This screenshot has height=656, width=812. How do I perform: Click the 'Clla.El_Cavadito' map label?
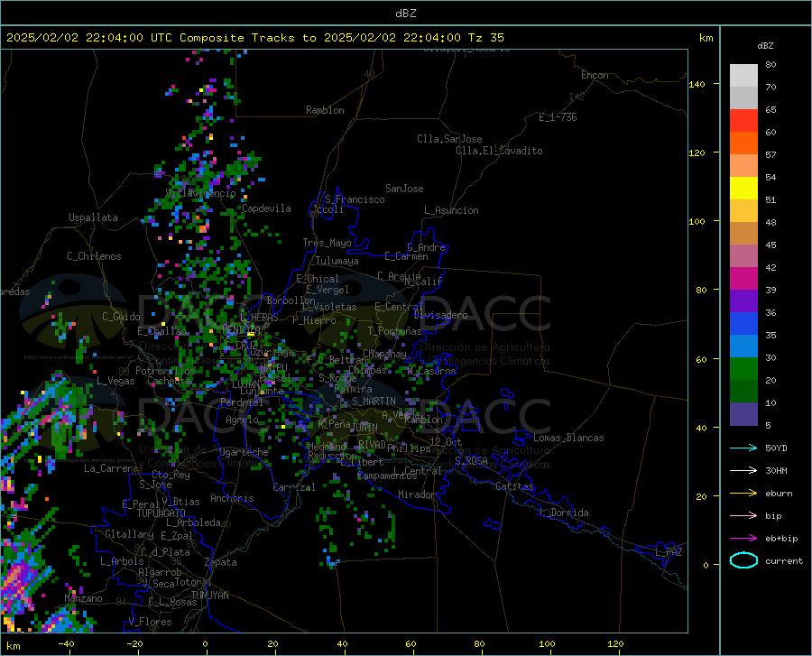click(499, 151)
